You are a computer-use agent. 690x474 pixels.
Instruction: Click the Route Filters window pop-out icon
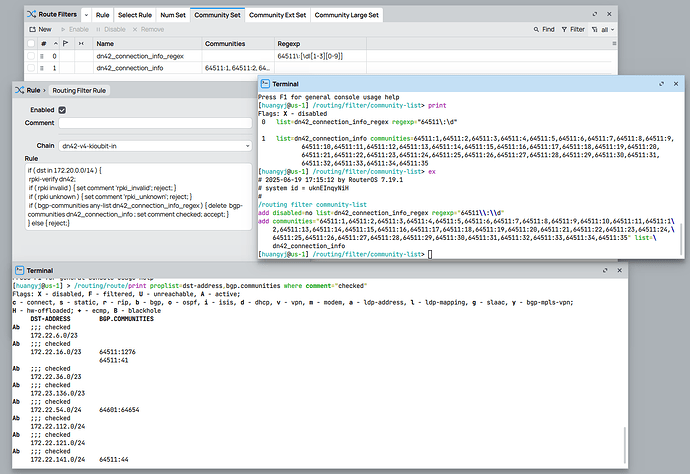coord(595,14)
